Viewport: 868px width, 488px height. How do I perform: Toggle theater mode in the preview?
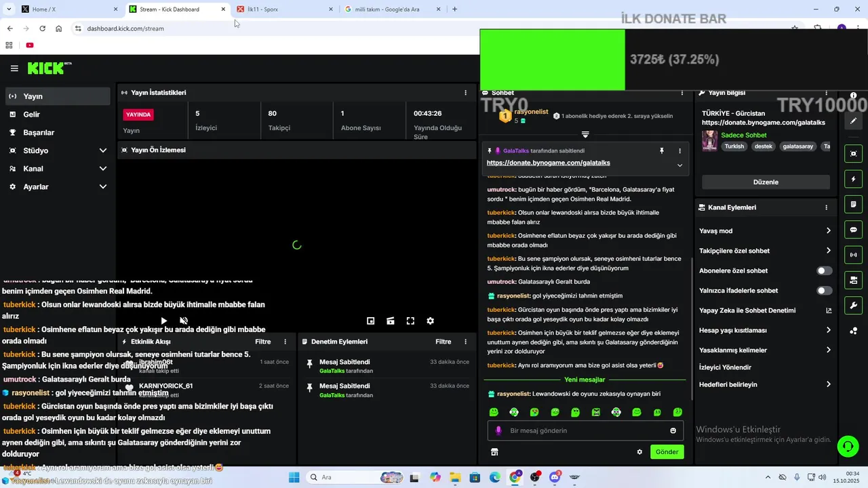pyautogui.click(x=391, y=321)
